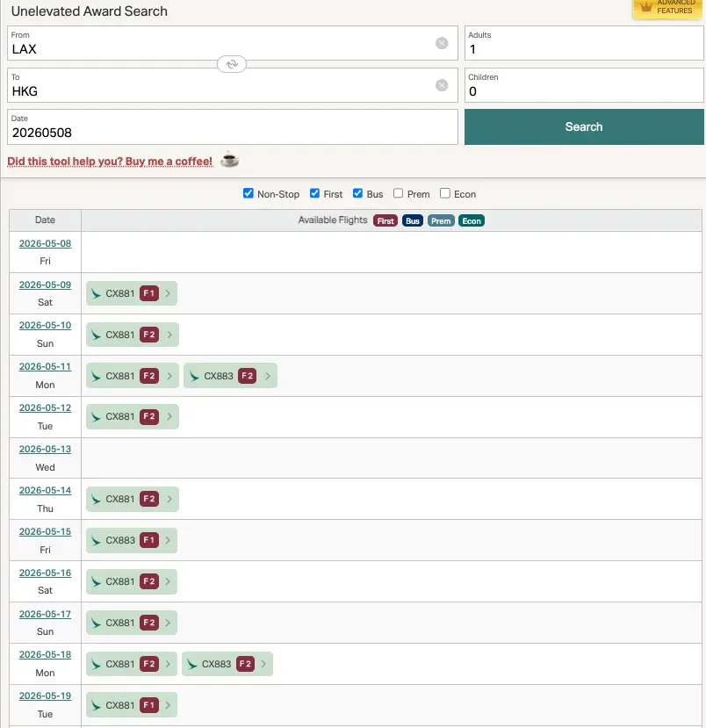Image resolution: width=706 pixels, height=728 pixels.
Task: Click the F1 badge on May 15 CX883
Action: pos(149,540)
